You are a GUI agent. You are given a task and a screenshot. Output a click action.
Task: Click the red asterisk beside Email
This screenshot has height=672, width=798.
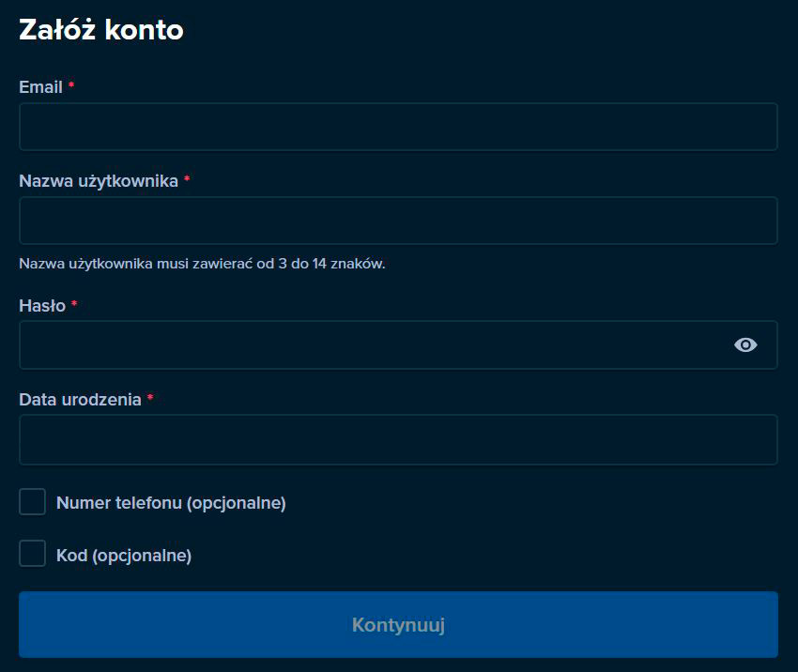71,84
